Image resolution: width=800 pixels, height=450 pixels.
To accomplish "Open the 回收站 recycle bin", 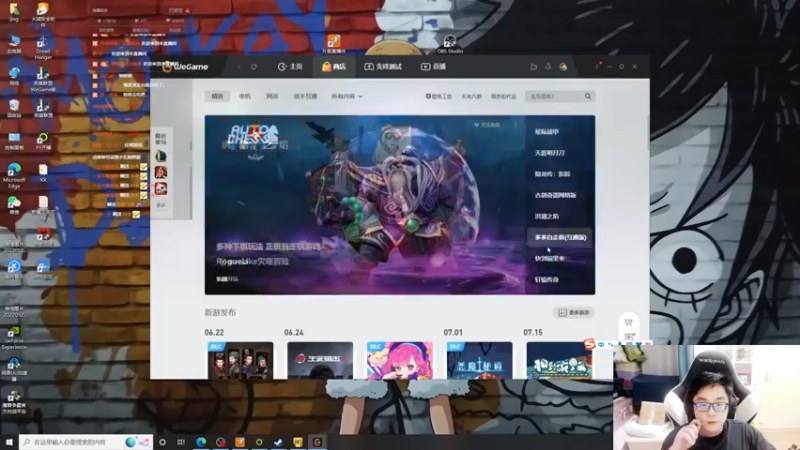I will [x=14, y=108].
